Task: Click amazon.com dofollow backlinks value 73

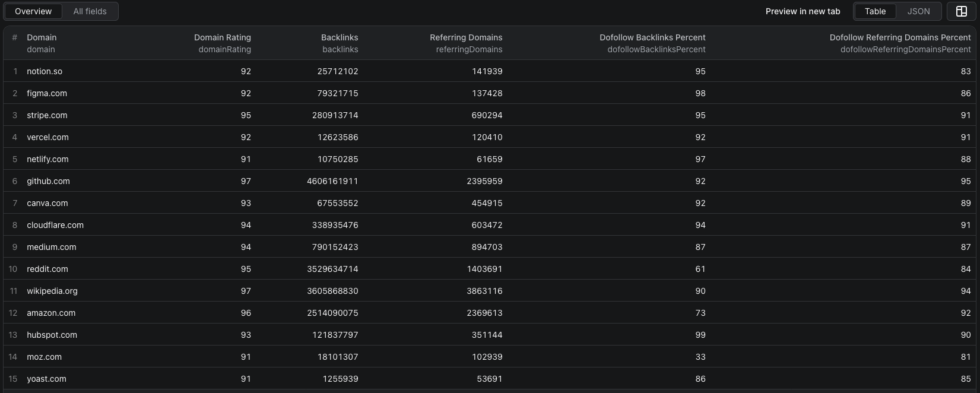Action: click(700, 313)
